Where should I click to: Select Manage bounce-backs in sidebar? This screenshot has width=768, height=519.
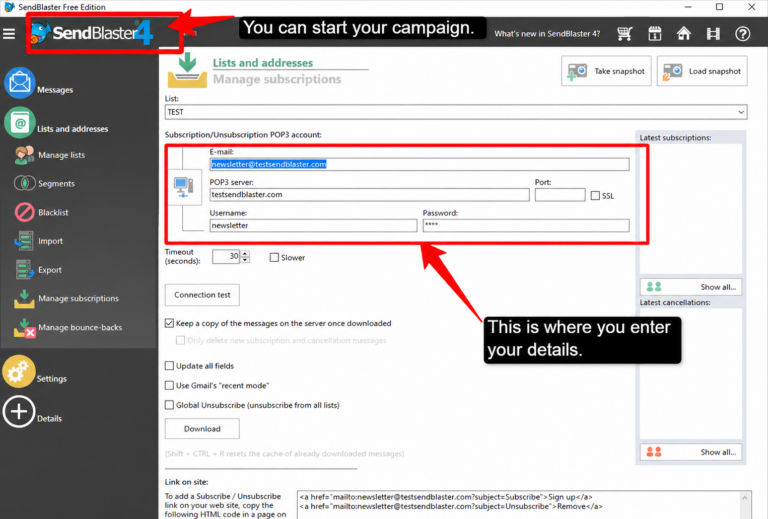(x=80, y=328)
